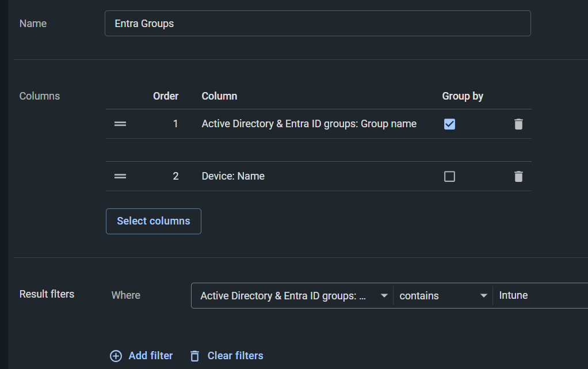Click the Clear filters text link
588x369 pixels.
pos(235,356)
